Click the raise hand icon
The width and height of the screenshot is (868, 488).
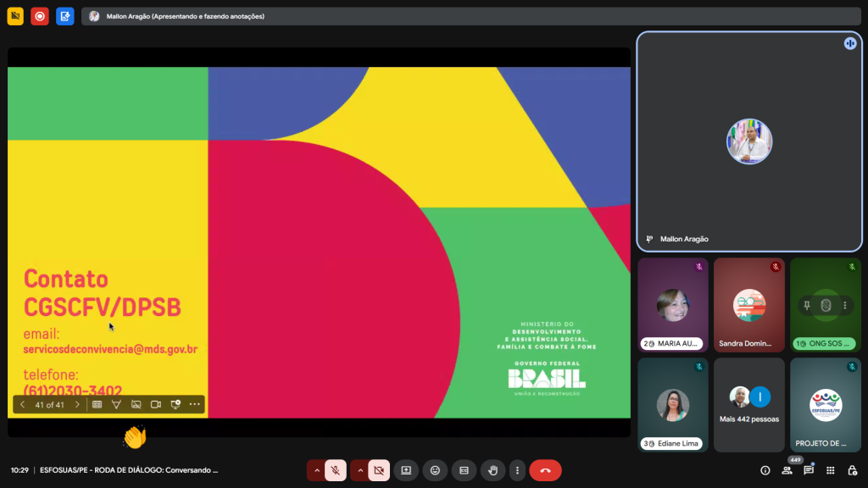[492, 470]
